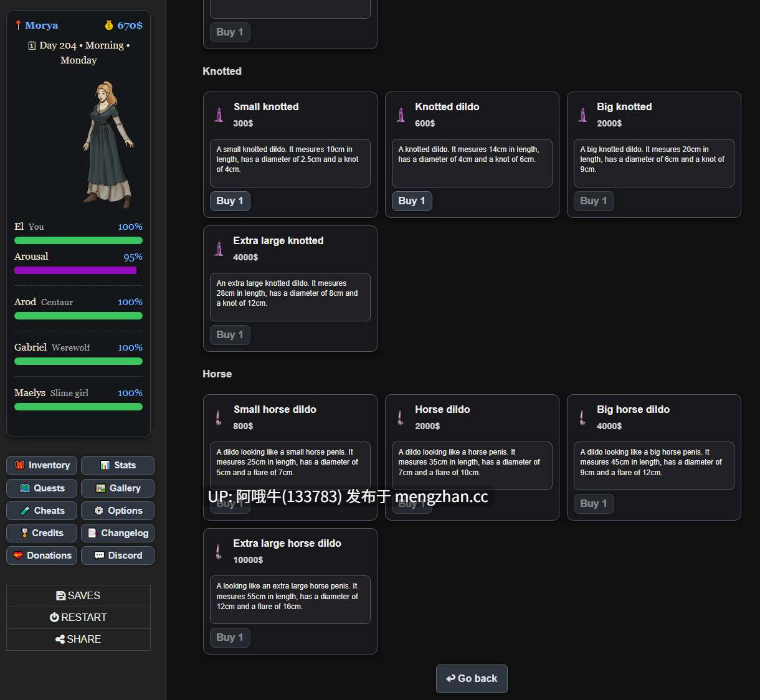
Task: Click Buy 1 under Extra large knotted
Action: pyautogui.click(x=230, y=335)
